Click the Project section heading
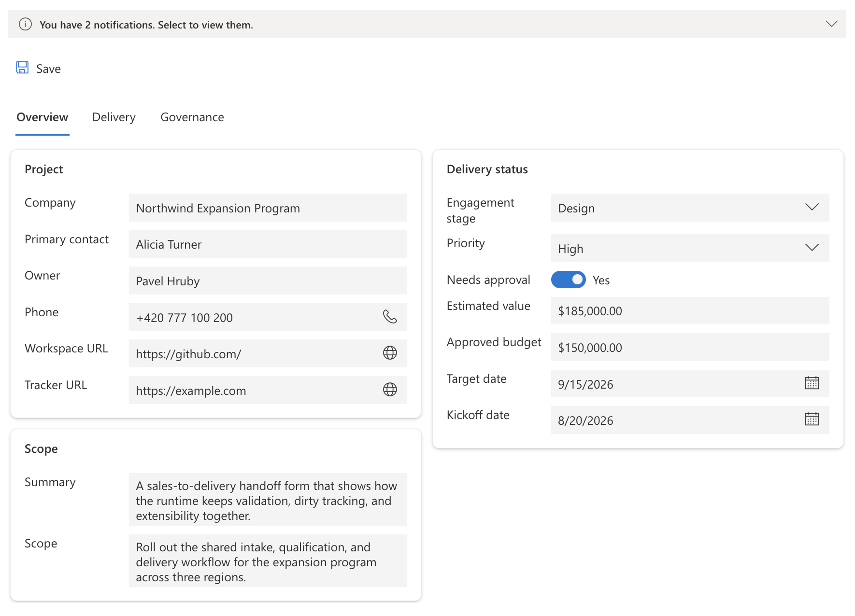Image resolution: width=855 pixels, height=616 pixels. (44, 169)
